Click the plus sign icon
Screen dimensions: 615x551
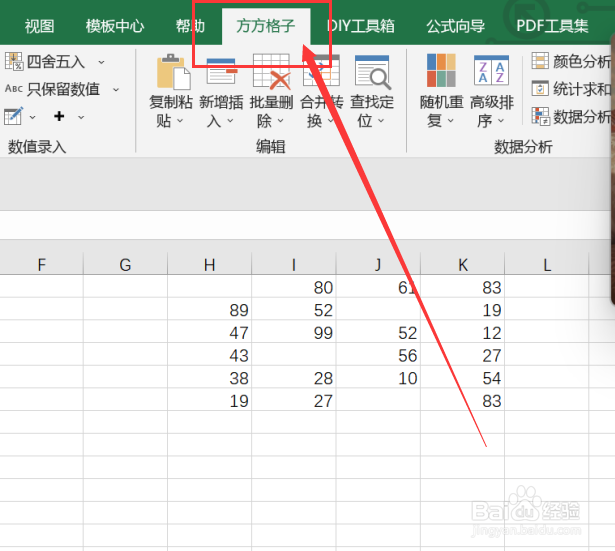tap(59, 116)
